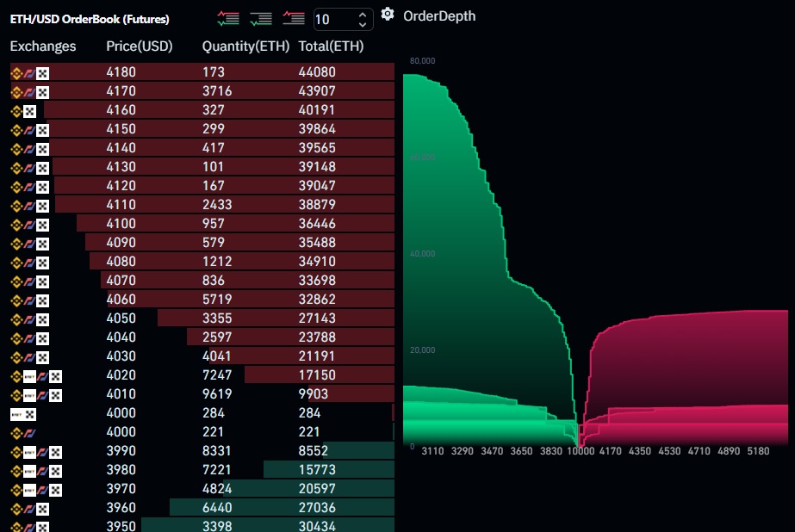Image resolution: width=795 pixels, height=532 pixels.
Task: Click the Bybit icon in the 4010 row
Action: pyautogui.click(x=29, y=395)
